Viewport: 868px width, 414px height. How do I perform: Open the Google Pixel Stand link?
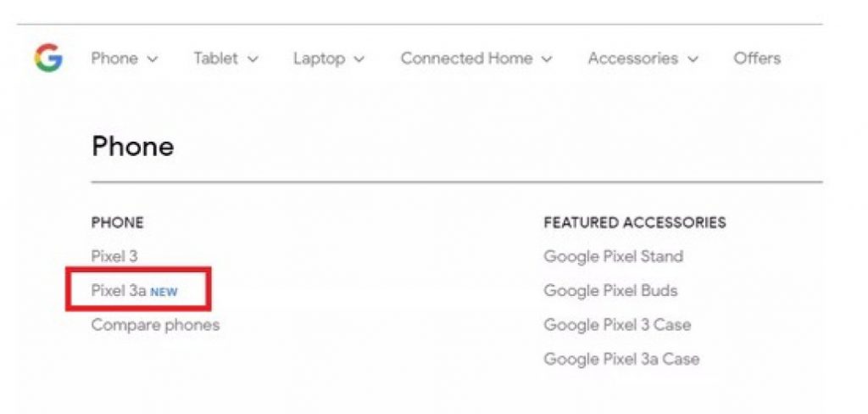point(613,256)
